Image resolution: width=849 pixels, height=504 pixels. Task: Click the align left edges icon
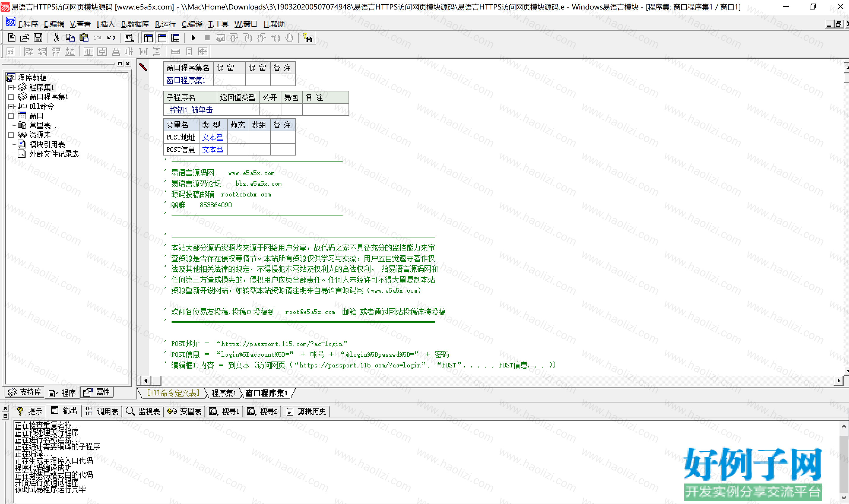pyautogui.click(x=29, y=52)
